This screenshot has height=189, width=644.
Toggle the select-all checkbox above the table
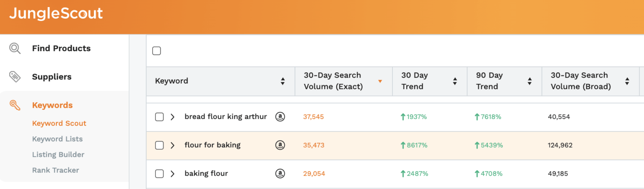[156, 51]
